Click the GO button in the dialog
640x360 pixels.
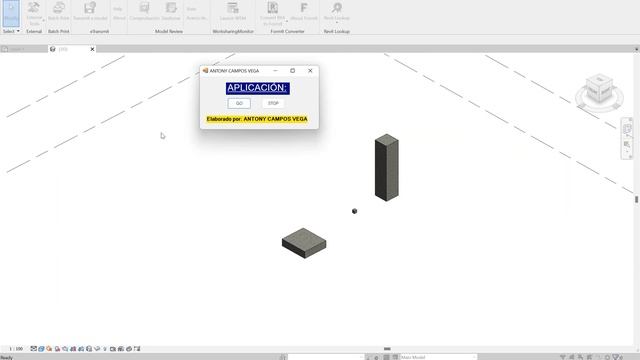click(x=239, y=103)
